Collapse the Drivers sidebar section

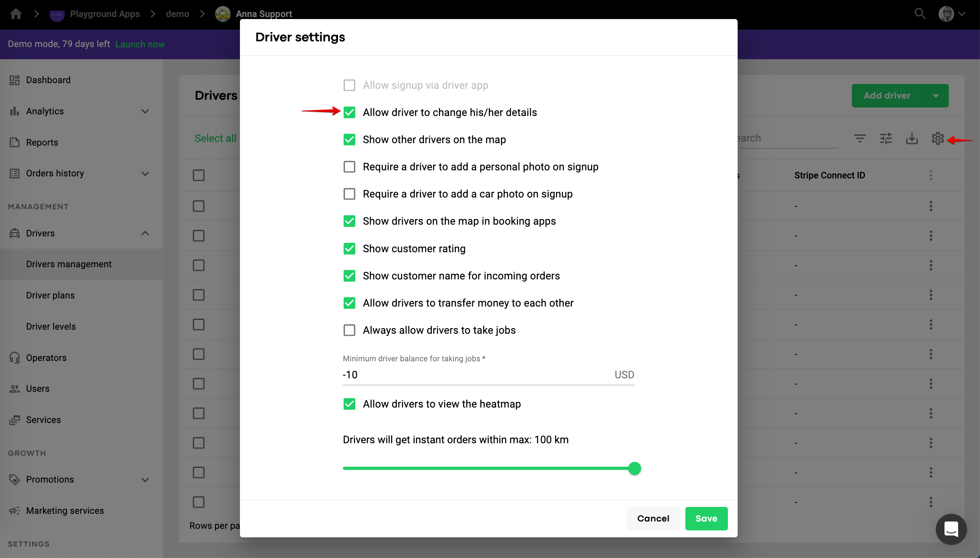pyautogui.click(x=145, y=233)
